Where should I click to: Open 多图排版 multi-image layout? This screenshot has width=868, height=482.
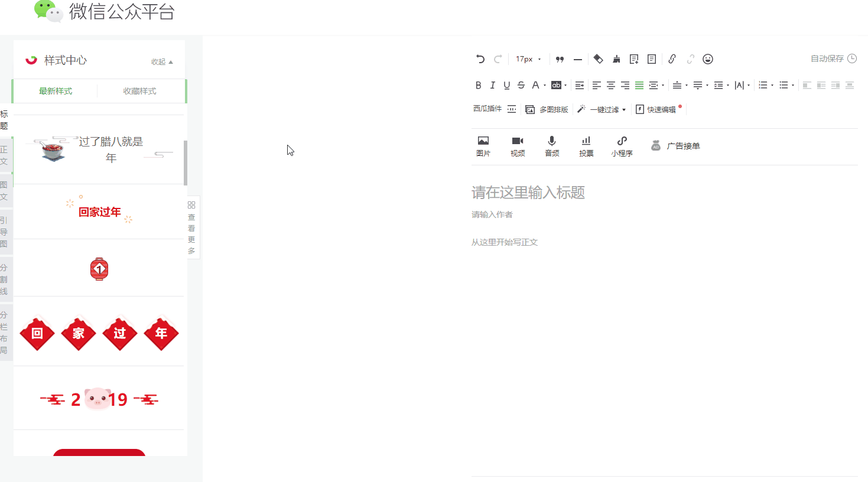click(547, 109)
